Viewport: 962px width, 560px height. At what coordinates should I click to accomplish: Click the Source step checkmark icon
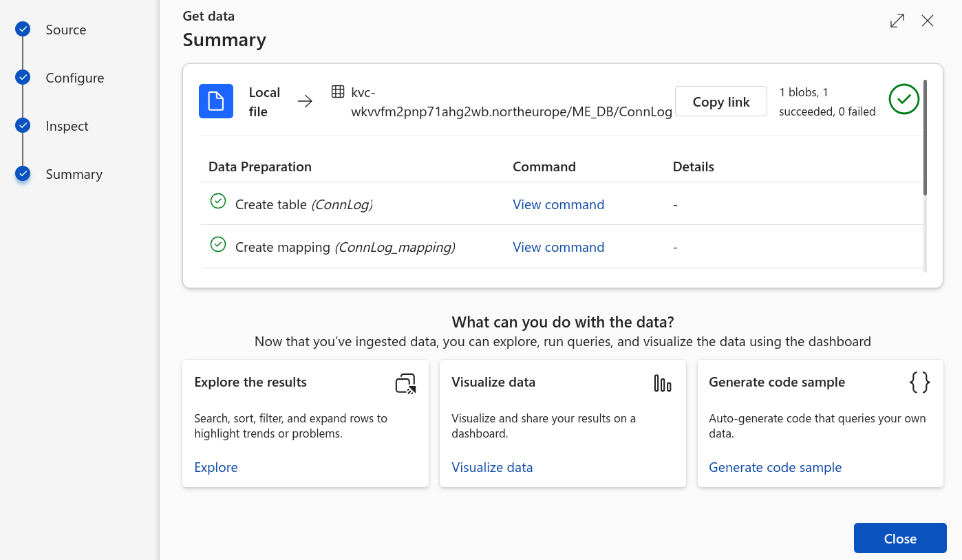click(23, 29)
